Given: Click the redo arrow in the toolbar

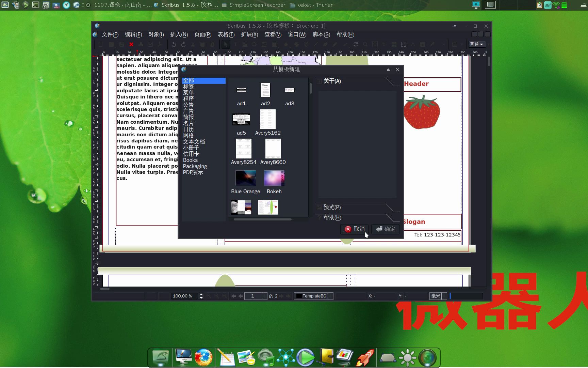Looking at the screenshot, I should point(183,44).
